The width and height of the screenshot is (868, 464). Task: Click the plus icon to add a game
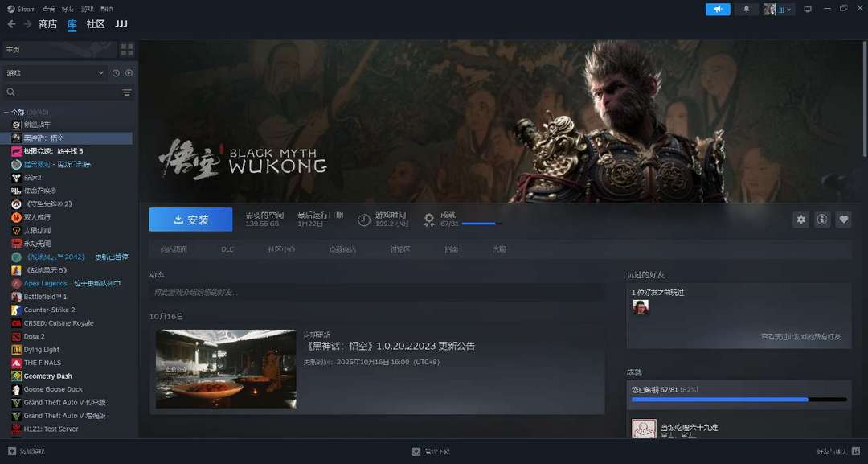(11, 451)
